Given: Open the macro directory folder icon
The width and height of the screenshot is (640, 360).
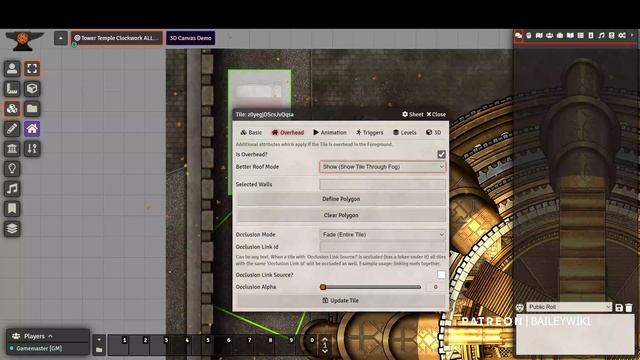Looking at the screenshot, I should (x=99, y=349).
